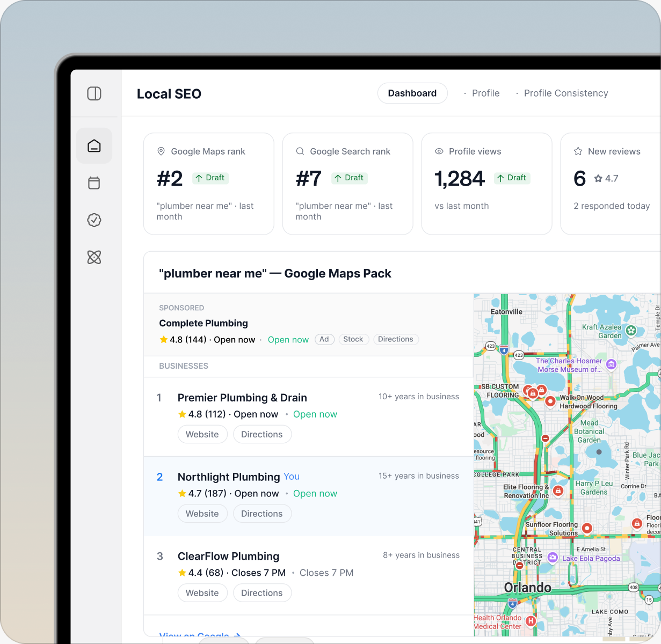The width and height of the screenshot is (661, 644).
Task: Select the Complete Plumbing sponsored listing
Action: click(x=308, y=325)
